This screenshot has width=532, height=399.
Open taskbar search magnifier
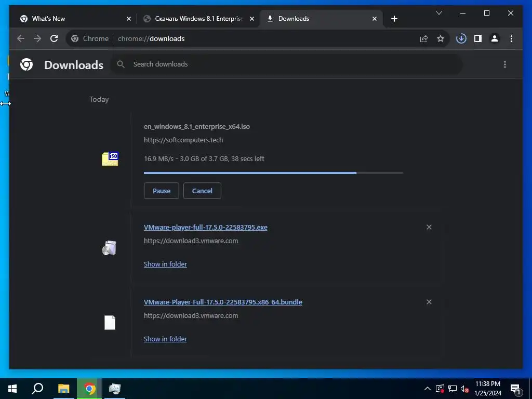pos(37,389)
